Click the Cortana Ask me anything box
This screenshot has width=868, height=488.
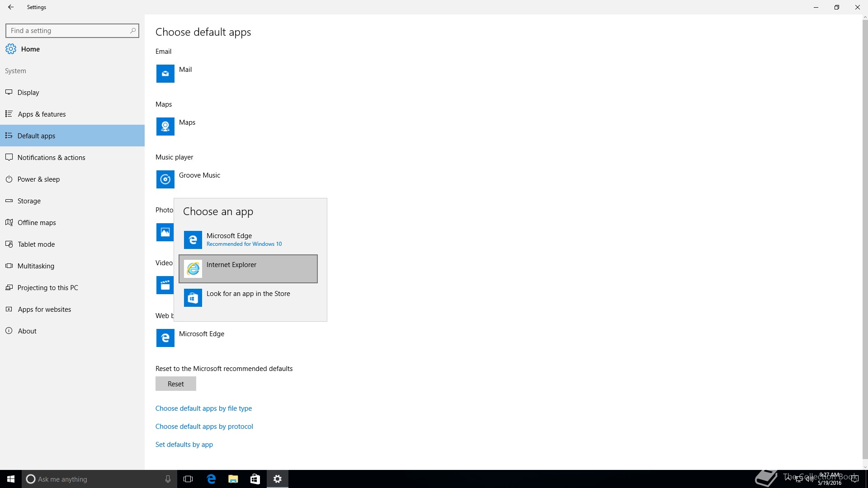(x=99, y=479)
